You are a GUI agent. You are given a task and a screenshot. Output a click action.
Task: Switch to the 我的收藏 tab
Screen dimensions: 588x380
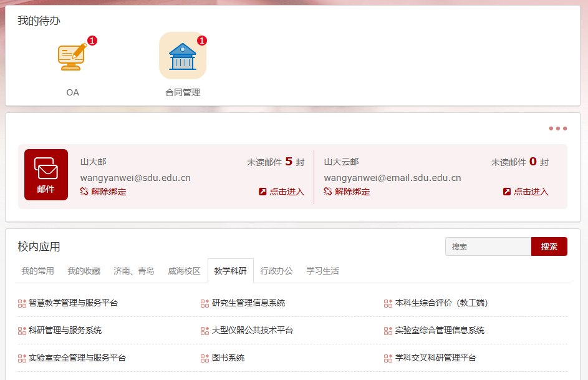[84, 271]
